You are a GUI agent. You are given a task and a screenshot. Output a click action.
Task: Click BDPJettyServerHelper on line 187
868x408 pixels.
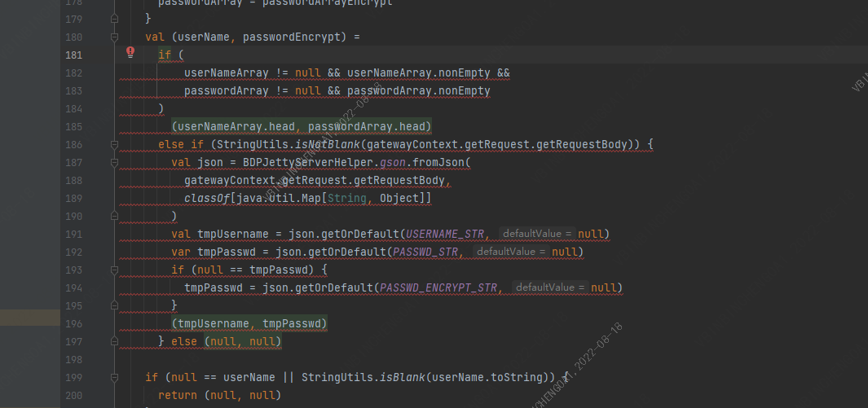pos(308,163)
